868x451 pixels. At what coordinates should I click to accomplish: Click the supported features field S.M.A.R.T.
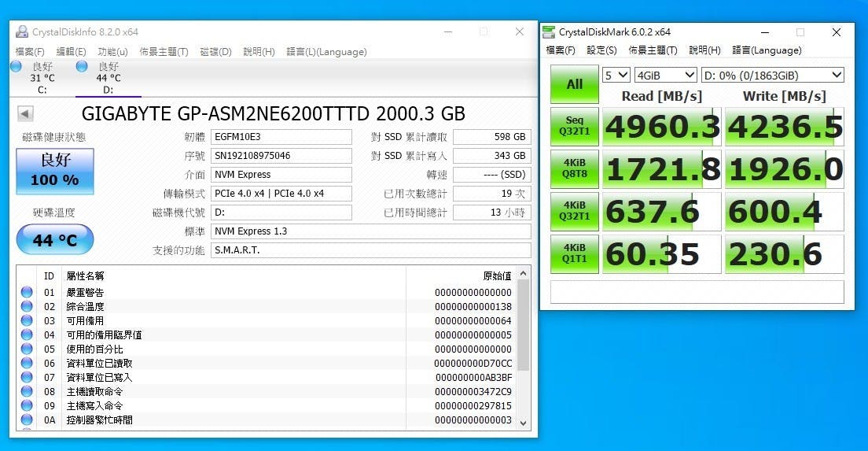(x=371, y=250)
